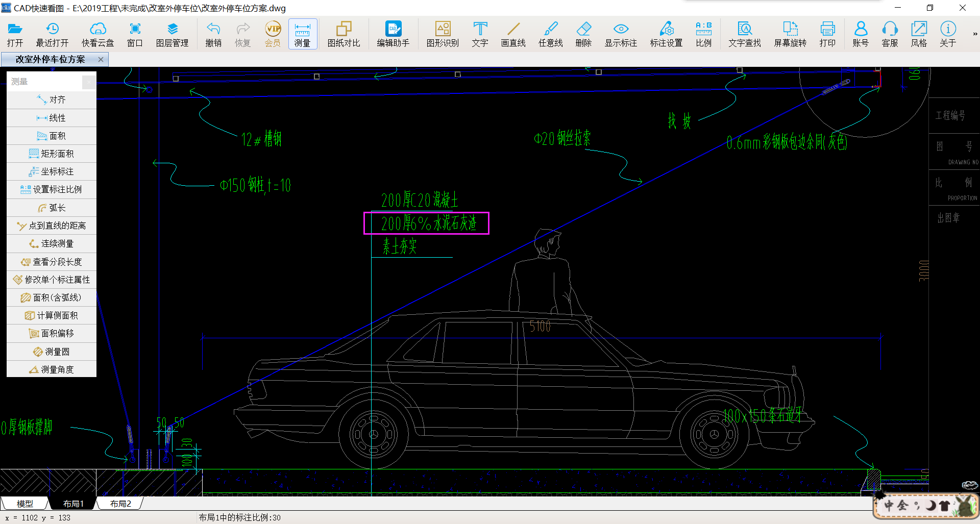Close the 测量 measurement panel
980x524 pixels.
click(x=89, y=82)
